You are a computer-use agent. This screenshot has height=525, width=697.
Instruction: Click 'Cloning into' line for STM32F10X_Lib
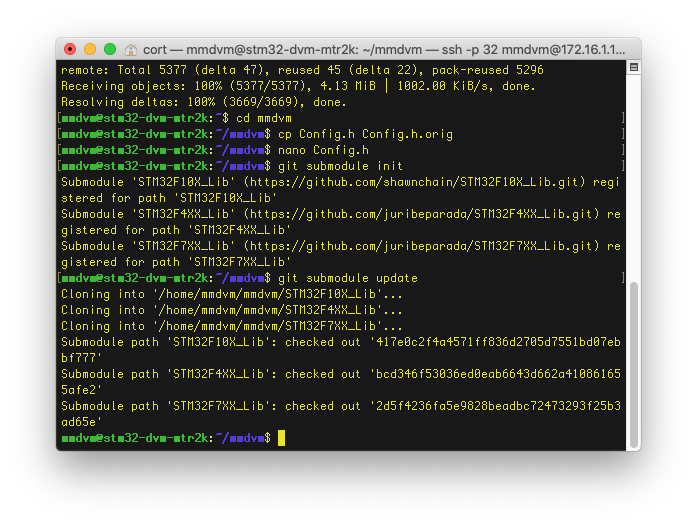pyautogui.click(x=232, y=294)
